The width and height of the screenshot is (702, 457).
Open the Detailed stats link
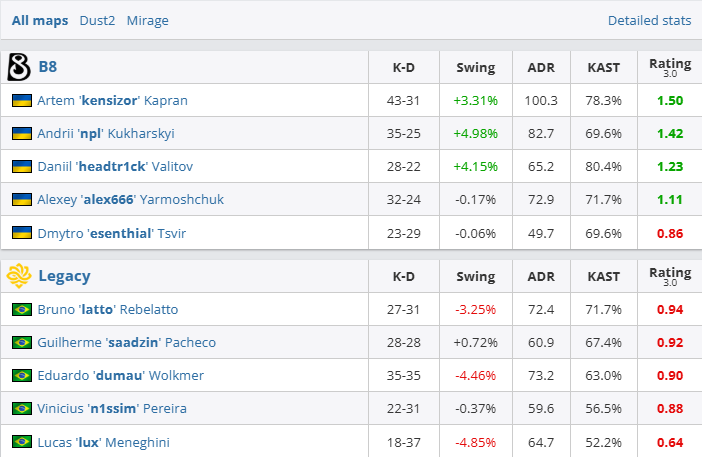(x=649, y=20)
